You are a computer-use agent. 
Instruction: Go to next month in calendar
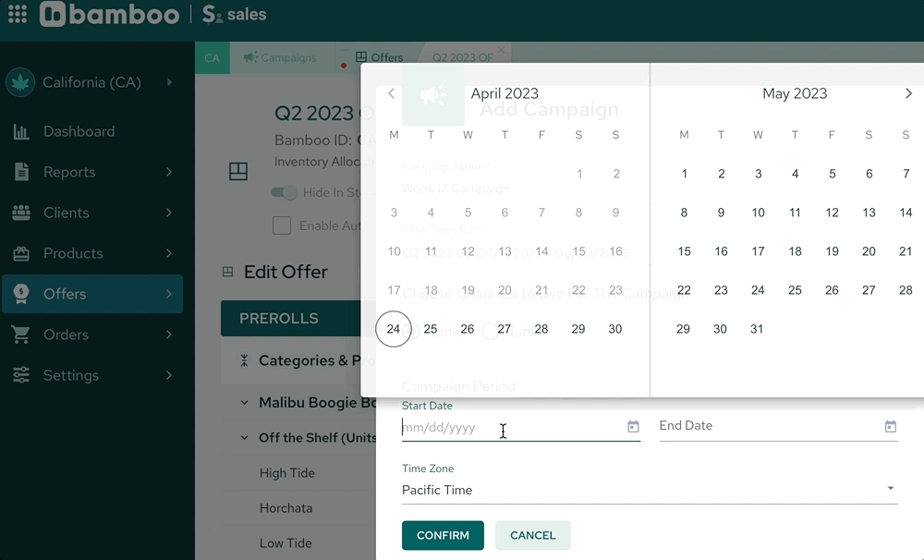(908, 93)
